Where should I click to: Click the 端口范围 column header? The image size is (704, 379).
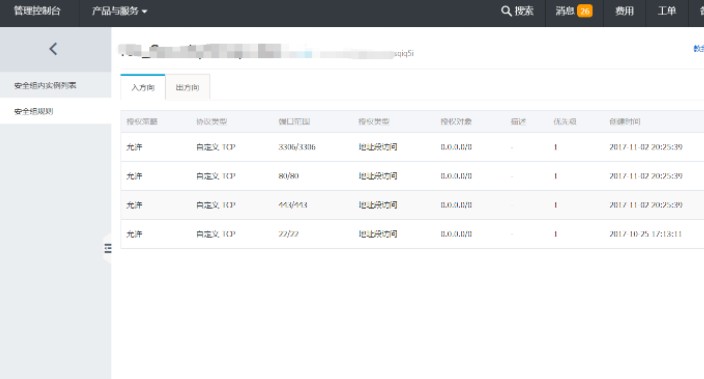tap(294, 121)
